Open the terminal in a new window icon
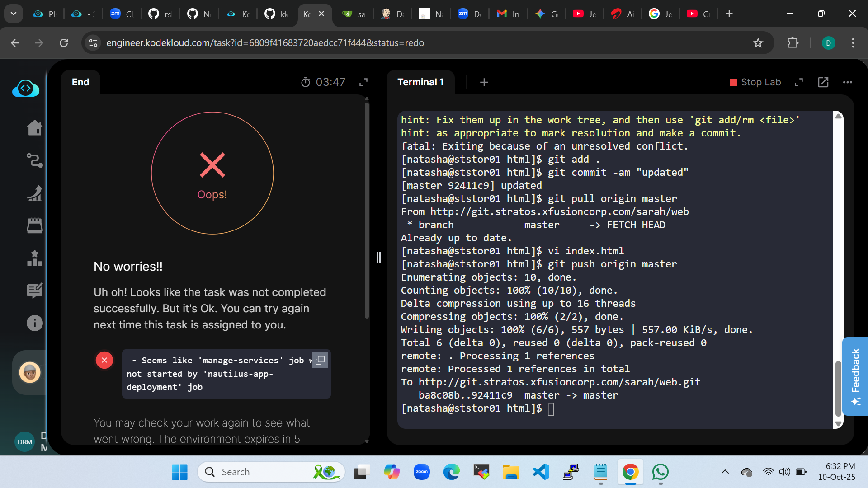Viewport: 868px width, 488px height. pos(823,82)
